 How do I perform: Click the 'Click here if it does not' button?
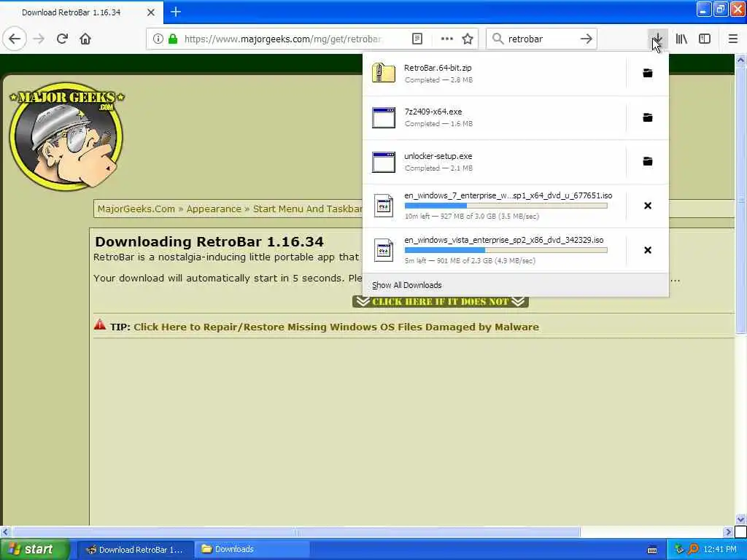pyautogui.click(x=441, y=301)
